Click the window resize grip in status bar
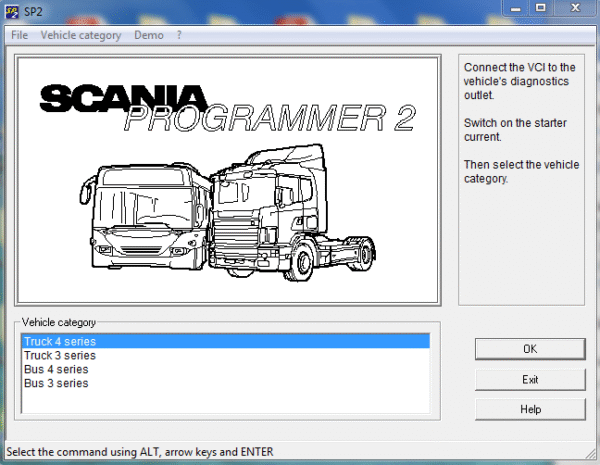Image resolution: width=600 pixels, height=465 pixels. pyautogui.click(x=591, y=454)
